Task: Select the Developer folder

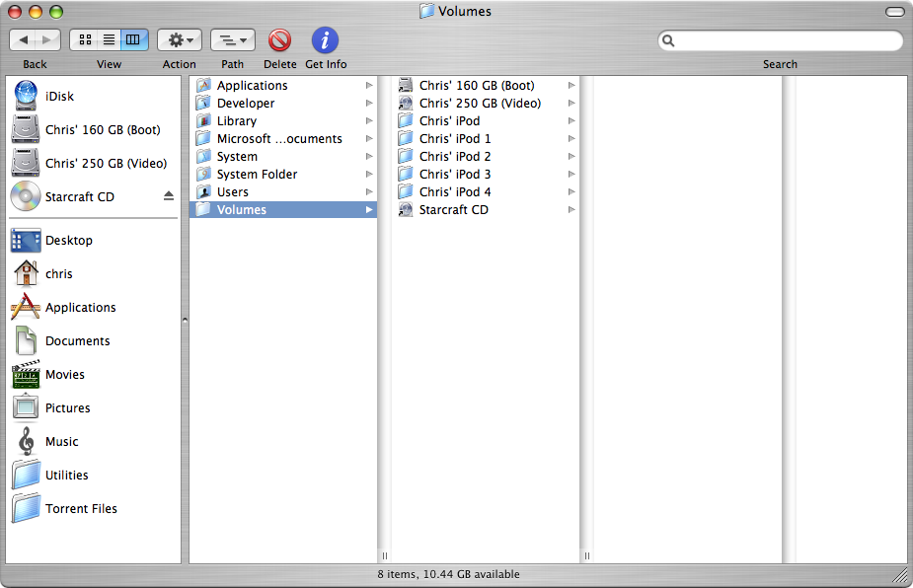Action: coord(283,103)
